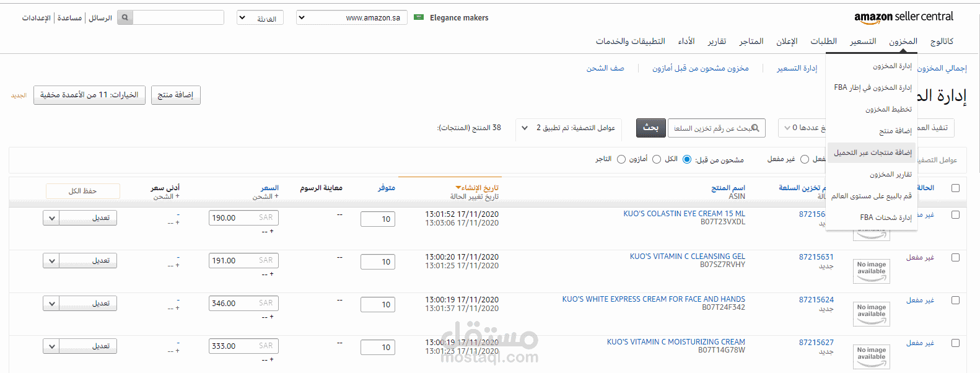Choose 'إضافة منتجات عبر التحميل' in inventory menu

tap(872, 152)
